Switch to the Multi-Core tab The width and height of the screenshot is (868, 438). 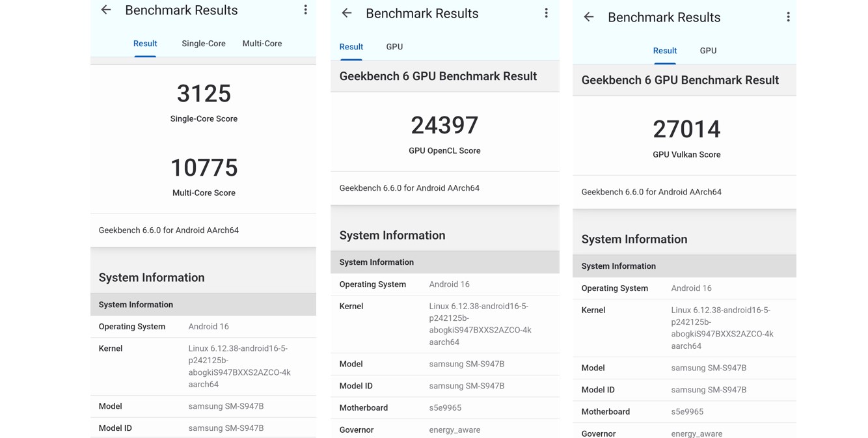(262, 44)
